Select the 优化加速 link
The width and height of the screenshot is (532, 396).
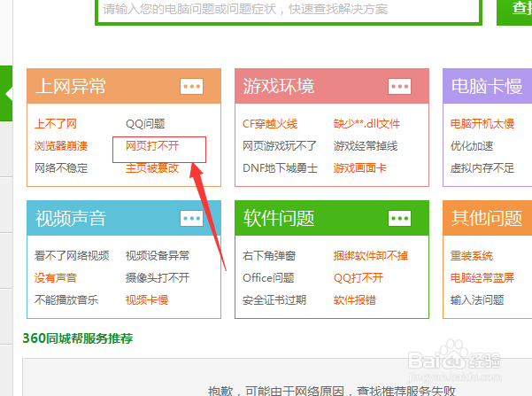pos(472,146)
